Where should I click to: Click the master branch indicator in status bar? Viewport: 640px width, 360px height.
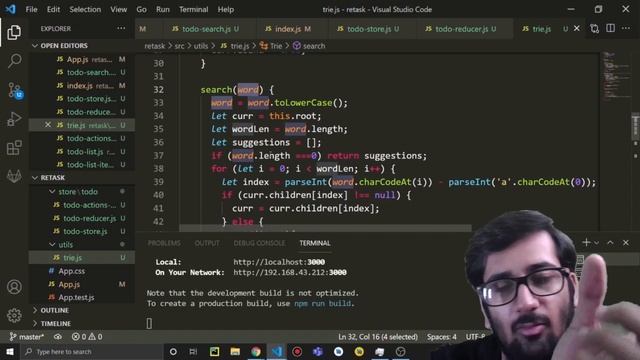click(27, 337)
